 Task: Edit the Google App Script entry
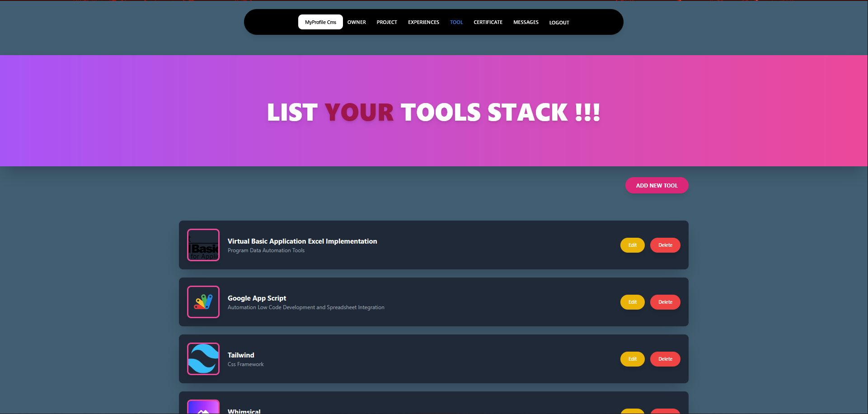pyautogui.click(x=632, y=302)
